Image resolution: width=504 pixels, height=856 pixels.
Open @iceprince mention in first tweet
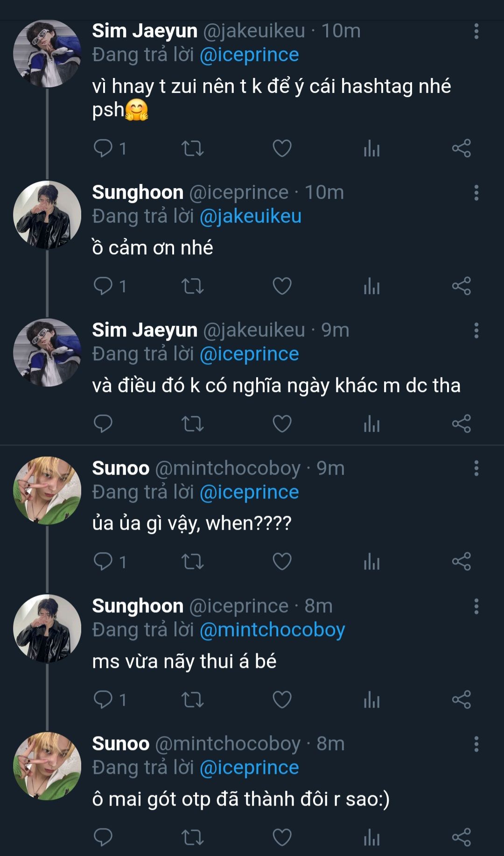coord(249,55)
